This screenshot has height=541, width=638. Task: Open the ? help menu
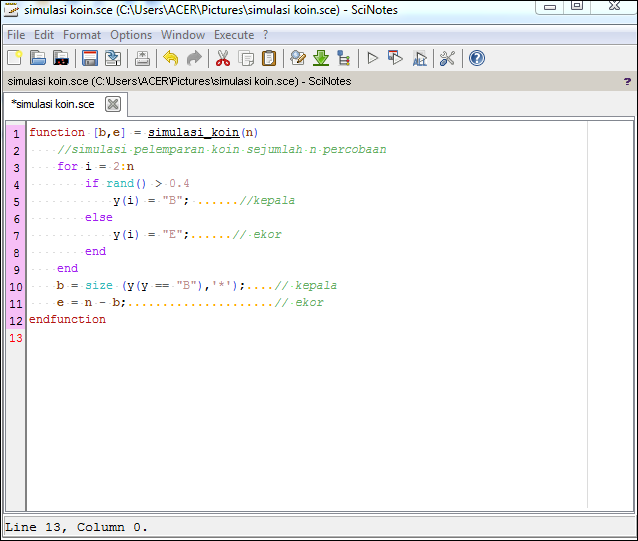[x=265, y=35]
